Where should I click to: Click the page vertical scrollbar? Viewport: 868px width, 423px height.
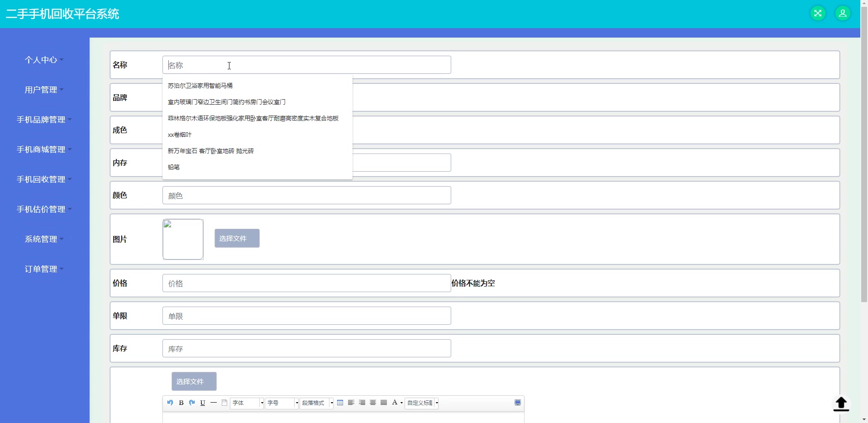[x=864, y=154]
